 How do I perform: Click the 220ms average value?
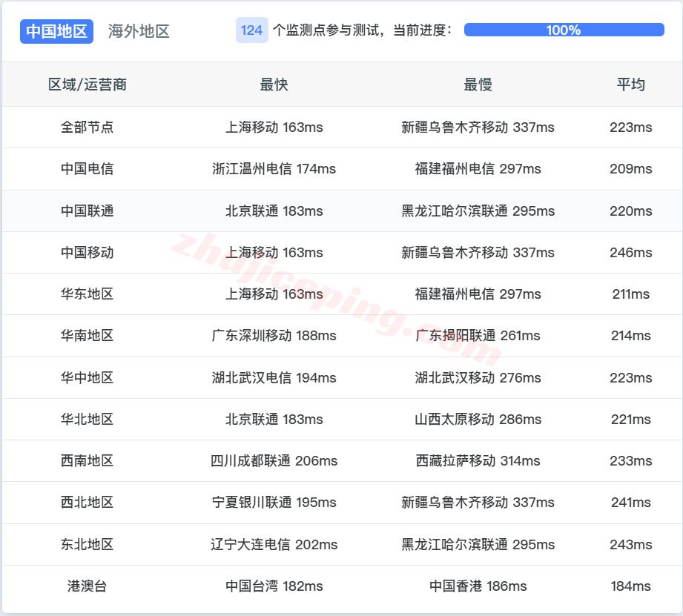click(x=631, y=211)
